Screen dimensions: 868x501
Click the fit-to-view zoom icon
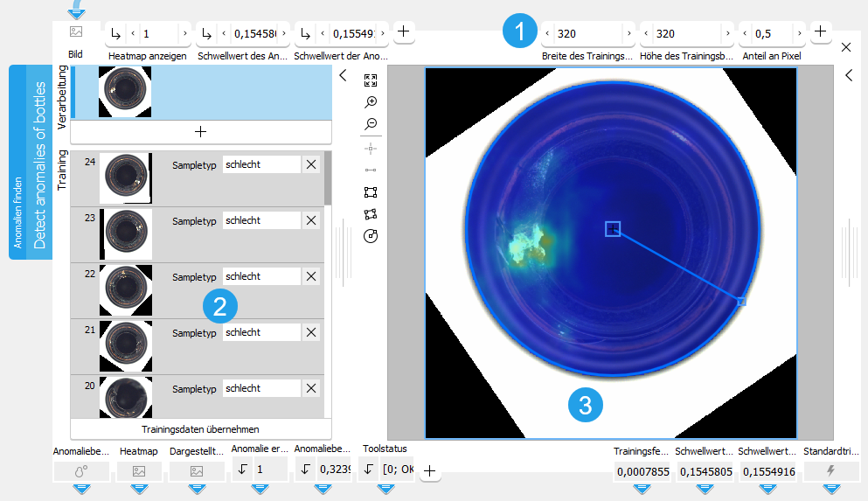click(x=370, y=80)
